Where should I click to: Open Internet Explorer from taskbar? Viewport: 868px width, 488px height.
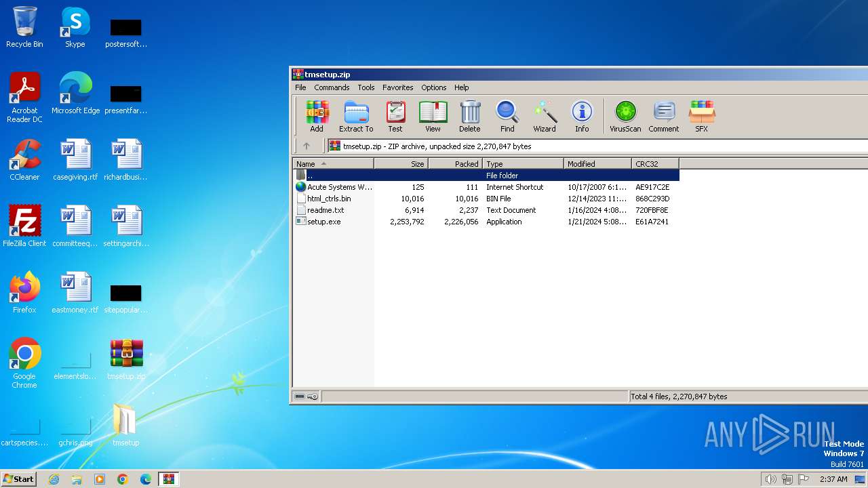pyautogui.click(x=54, y=479)
